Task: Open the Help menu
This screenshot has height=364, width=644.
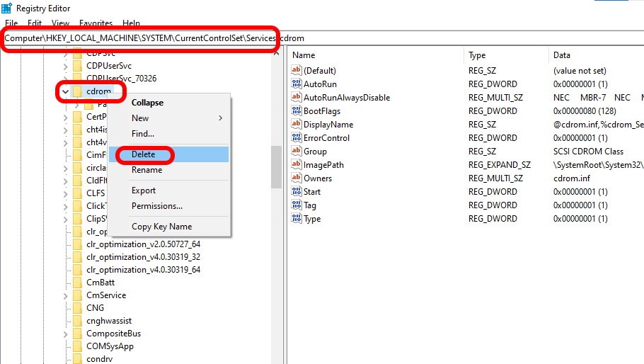Action: tap(131, 23)
